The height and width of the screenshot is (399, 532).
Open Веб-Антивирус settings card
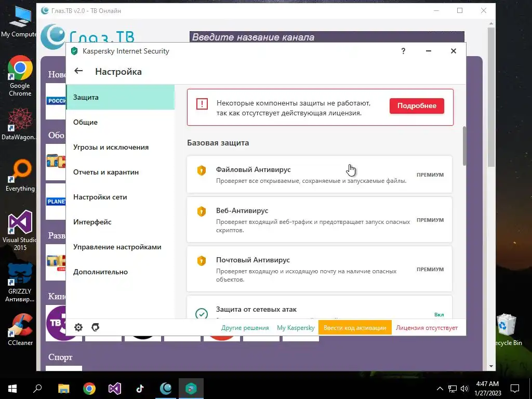[x=320, y=220]
